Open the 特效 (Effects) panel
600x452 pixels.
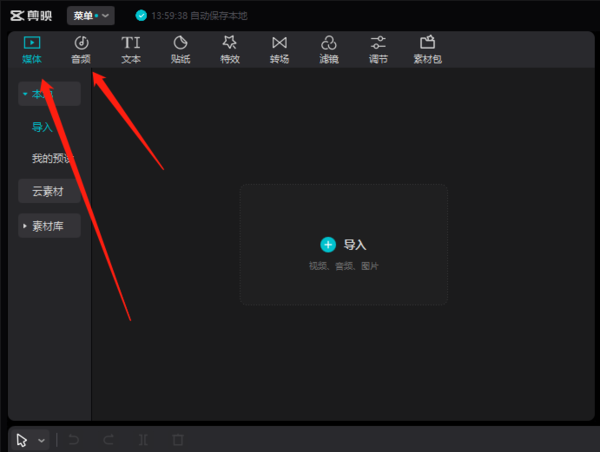coord(229,49)
